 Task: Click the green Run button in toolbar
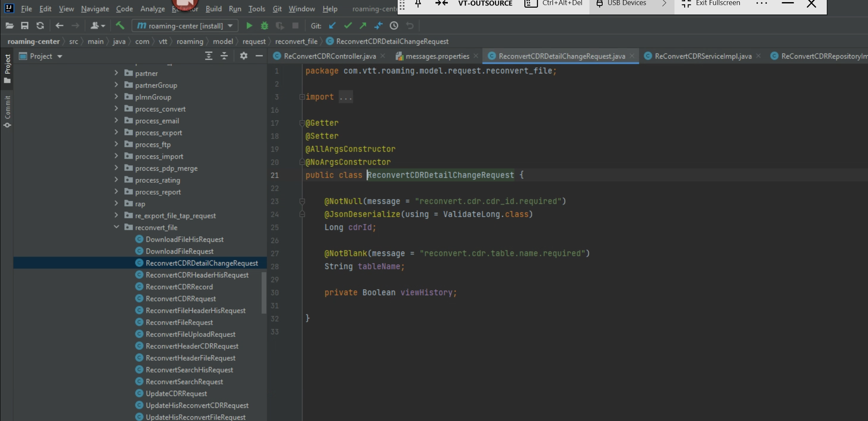(x=249, y=26)
